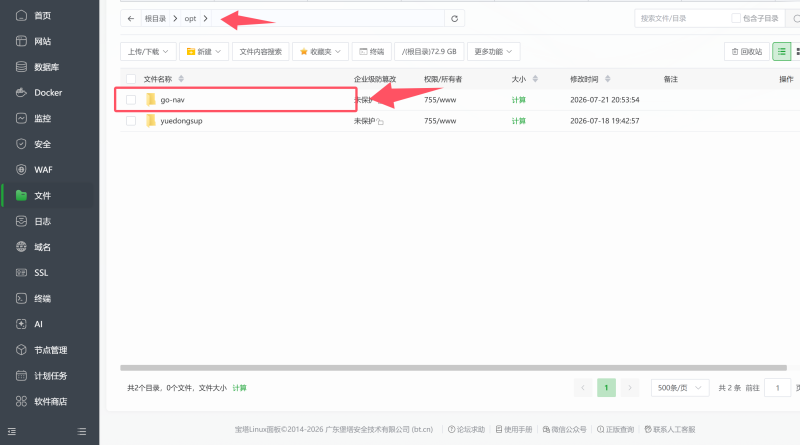
Task: Click the 域名 globe icon in sidebar
Action: coord(21,247)
